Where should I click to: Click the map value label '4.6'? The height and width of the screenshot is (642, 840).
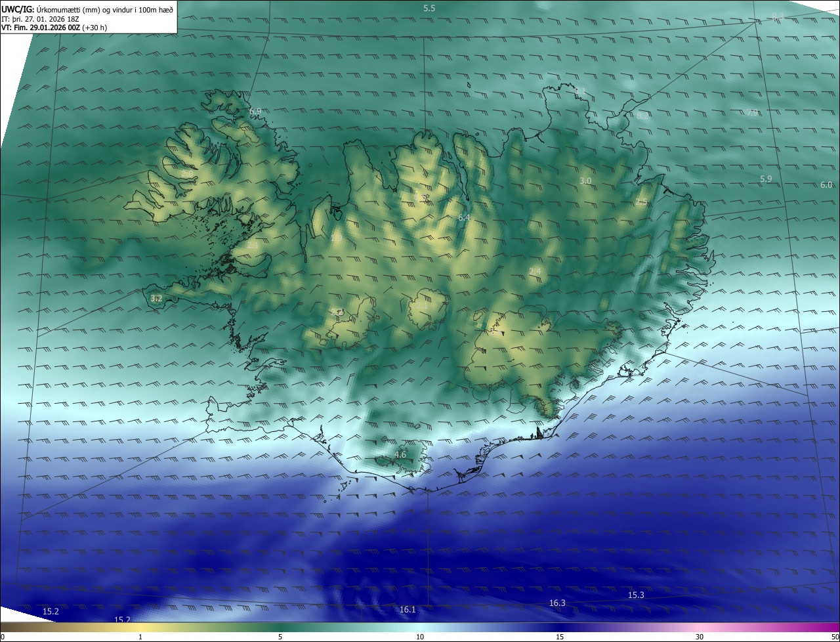click(400, 454)
